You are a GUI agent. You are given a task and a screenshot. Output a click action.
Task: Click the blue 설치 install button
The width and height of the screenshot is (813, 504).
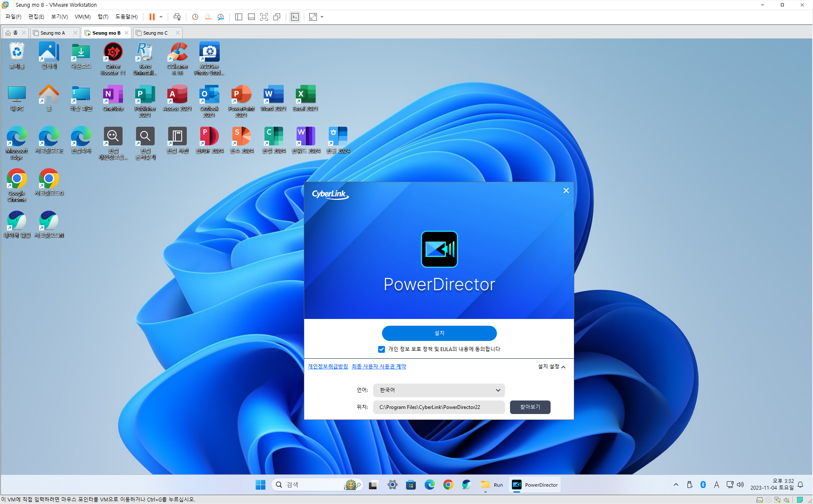pyautogui.click(x=439, y=333)
